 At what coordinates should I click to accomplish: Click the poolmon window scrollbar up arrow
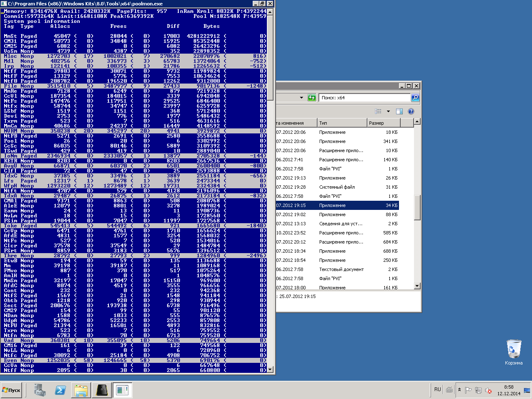point(270,12)
